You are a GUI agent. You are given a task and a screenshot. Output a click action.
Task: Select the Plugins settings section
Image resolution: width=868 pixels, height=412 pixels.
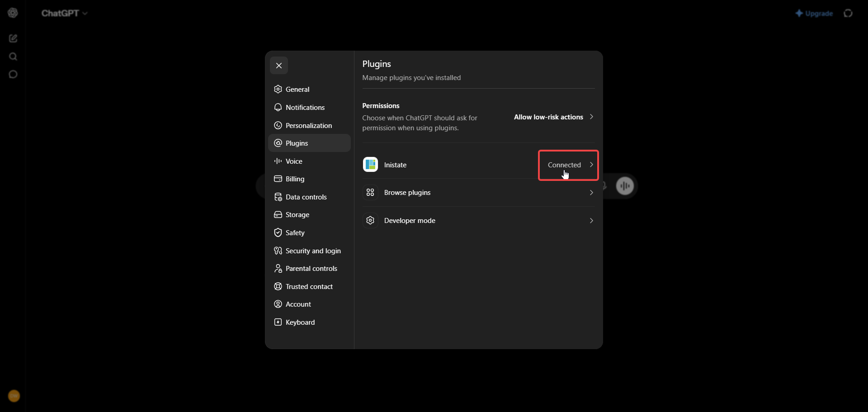point(309,143)
